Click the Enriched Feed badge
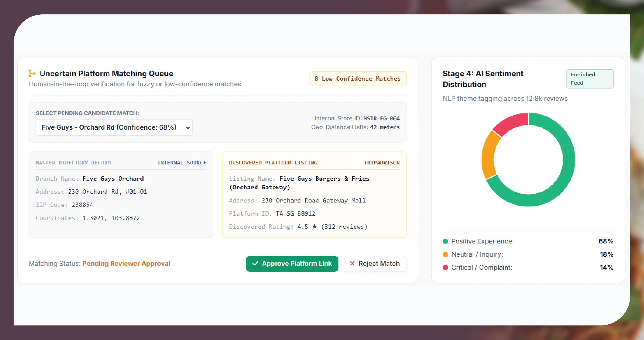Screen dimensions: 644x340 tap(590, 79)
